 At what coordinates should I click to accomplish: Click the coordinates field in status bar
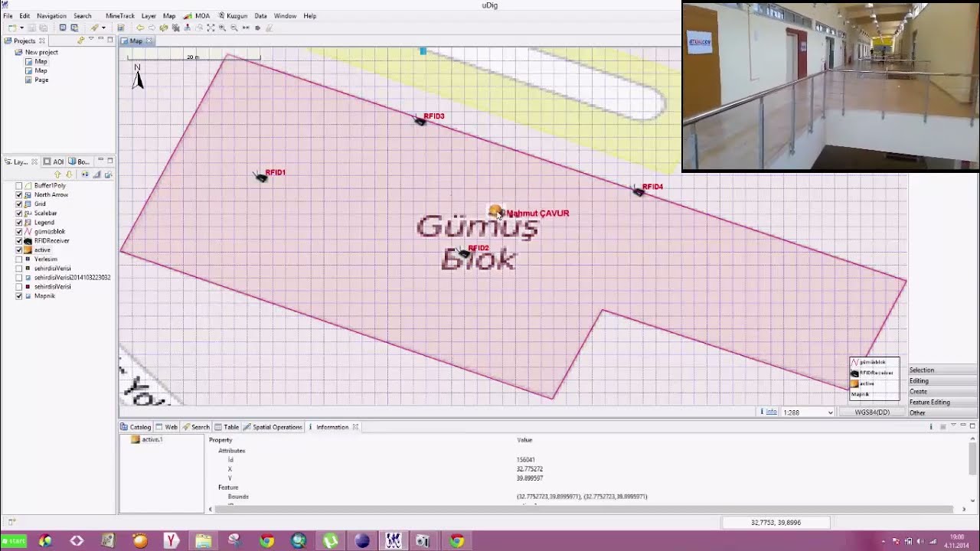pyautogui.click(x=776, y=523)
